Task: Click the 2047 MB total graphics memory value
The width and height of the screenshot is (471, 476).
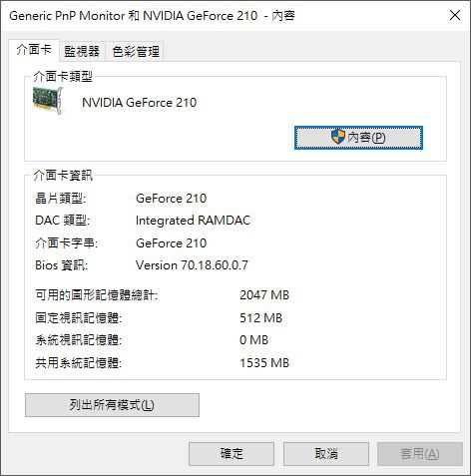Action: coord(264,295)
